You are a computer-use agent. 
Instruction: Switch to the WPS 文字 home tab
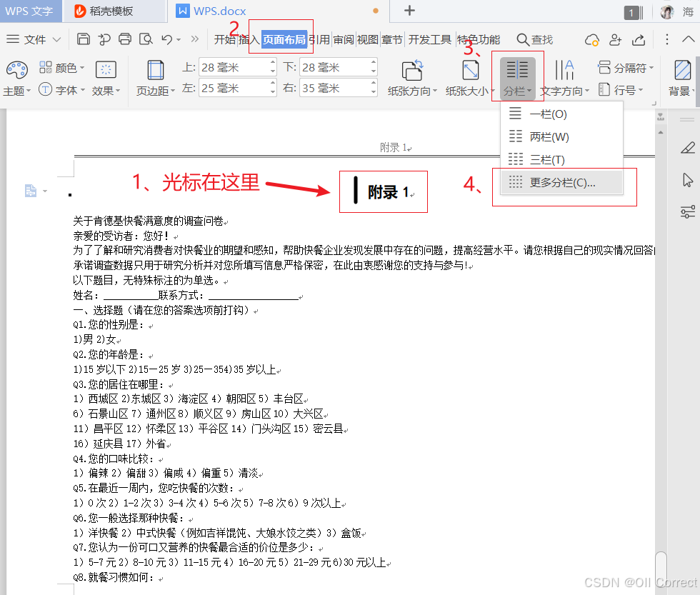coord(29,11)
